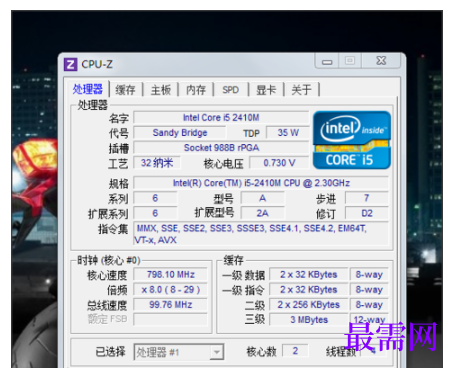Close the CPU-Z window
Screen dimensions: 456x368
[381, 61]
